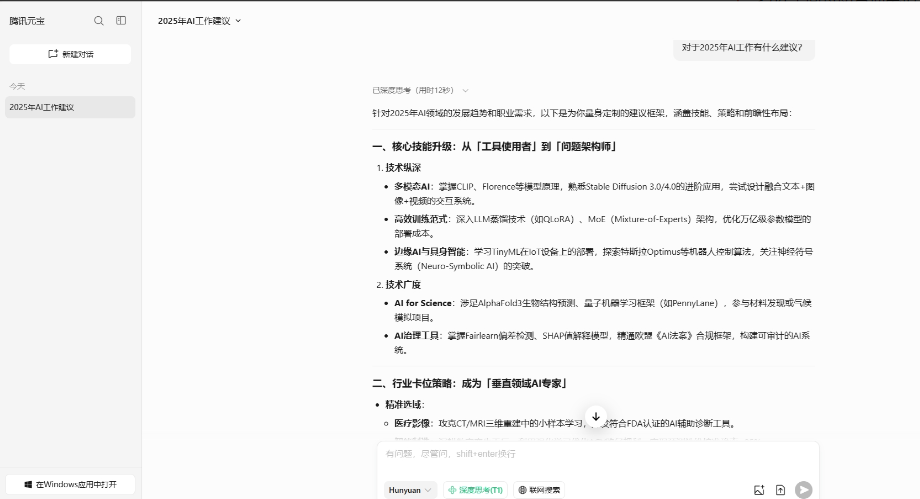This screenshot has width=920, height=499.
Task: Click the 今天 section label
Action: [x=17, y=86]
